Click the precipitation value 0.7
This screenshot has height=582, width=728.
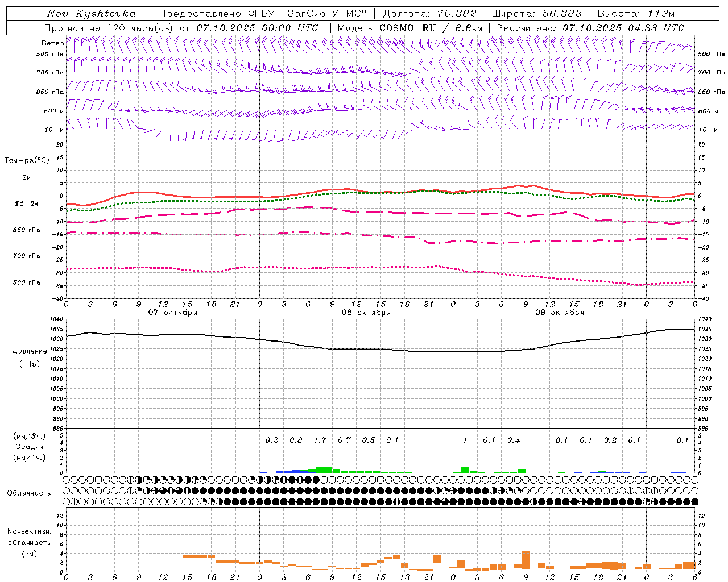pos(344,440)
